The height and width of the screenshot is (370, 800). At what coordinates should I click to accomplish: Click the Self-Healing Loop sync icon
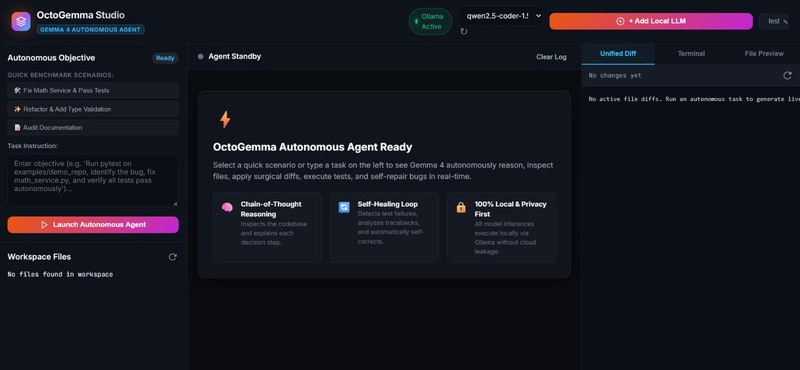click(x=344, y=207)
